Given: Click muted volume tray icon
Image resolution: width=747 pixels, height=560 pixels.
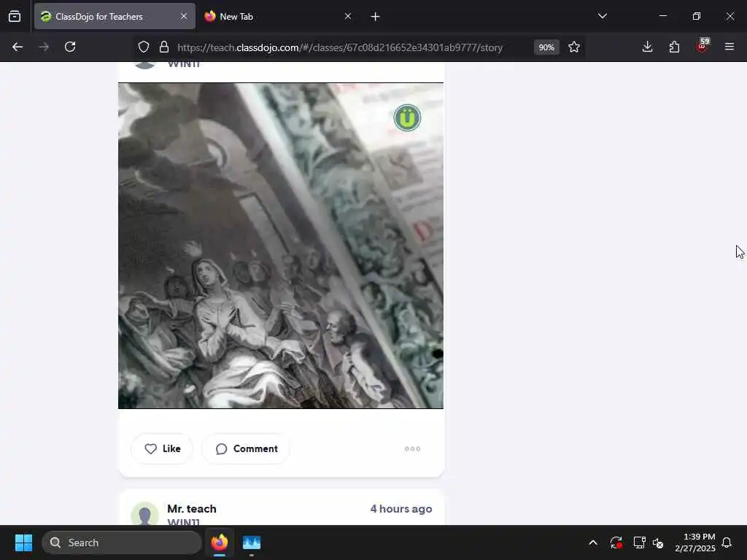Looking at the screenshot, I should click(658, 542).
